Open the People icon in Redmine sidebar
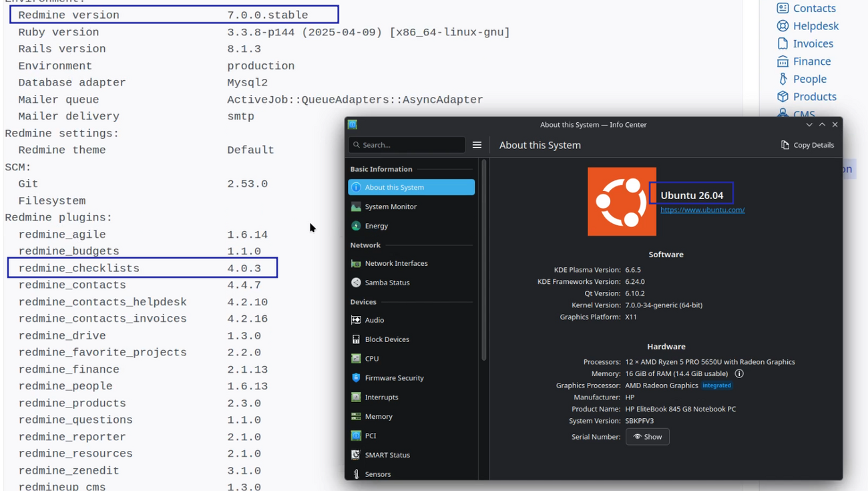Image resolution: width=868 pixels, height=491 pixels. click(783, 79)
